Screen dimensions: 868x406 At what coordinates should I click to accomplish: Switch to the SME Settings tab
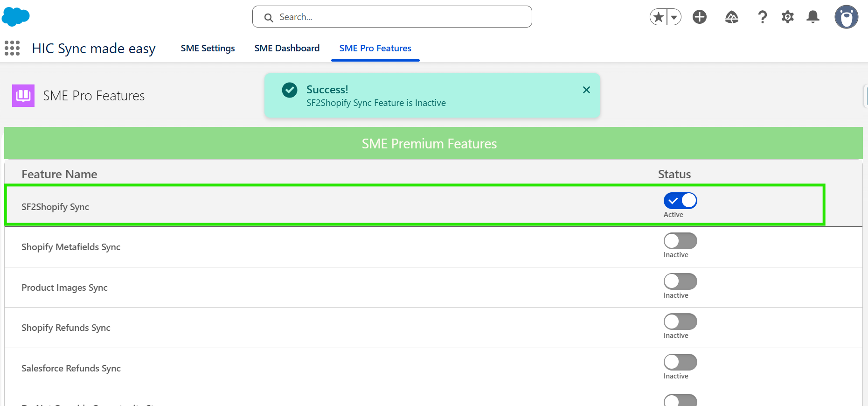[208, 48]
